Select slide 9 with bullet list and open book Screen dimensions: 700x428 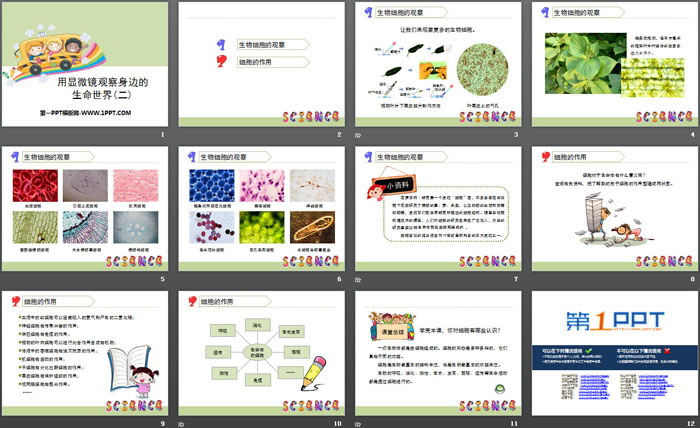coord(85,353)
